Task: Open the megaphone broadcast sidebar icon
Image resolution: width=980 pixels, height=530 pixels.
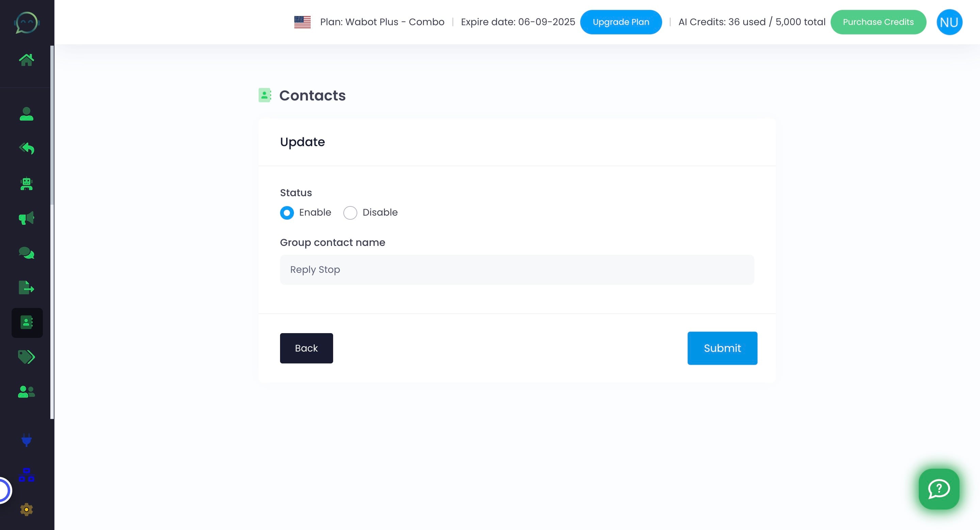Action: (x=26, y=218)
